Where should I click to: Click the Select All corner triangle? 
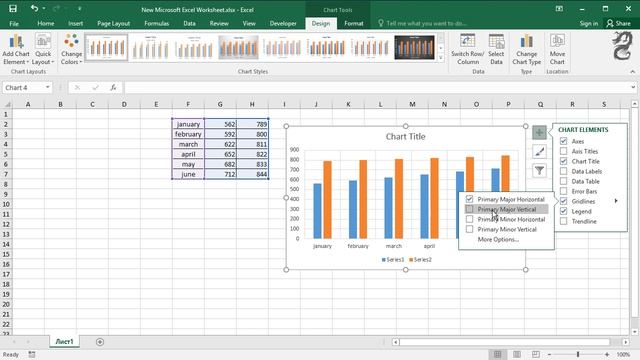7,104
